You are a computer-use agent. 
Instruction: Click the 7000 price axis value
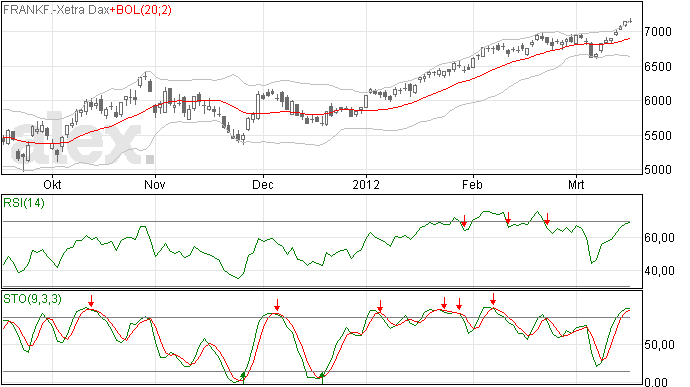pyautogui.click(x=658, y=32)
